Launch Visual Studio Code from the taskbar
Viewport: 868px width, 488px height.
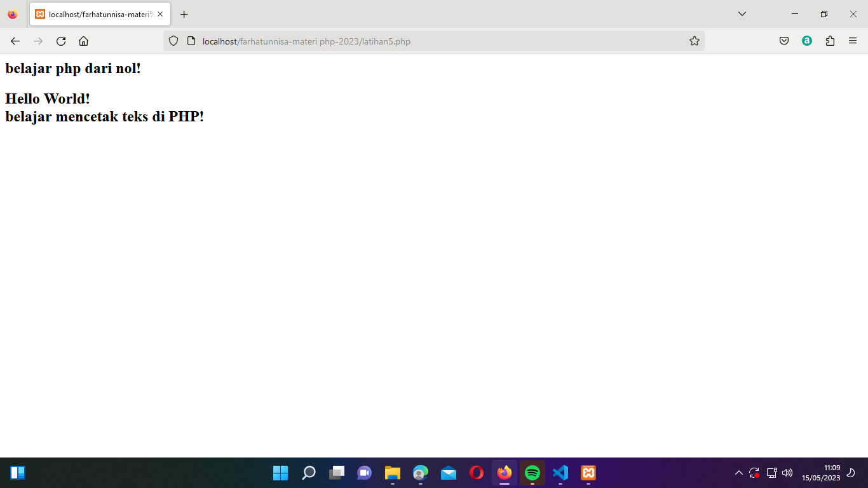coord(560,473)
